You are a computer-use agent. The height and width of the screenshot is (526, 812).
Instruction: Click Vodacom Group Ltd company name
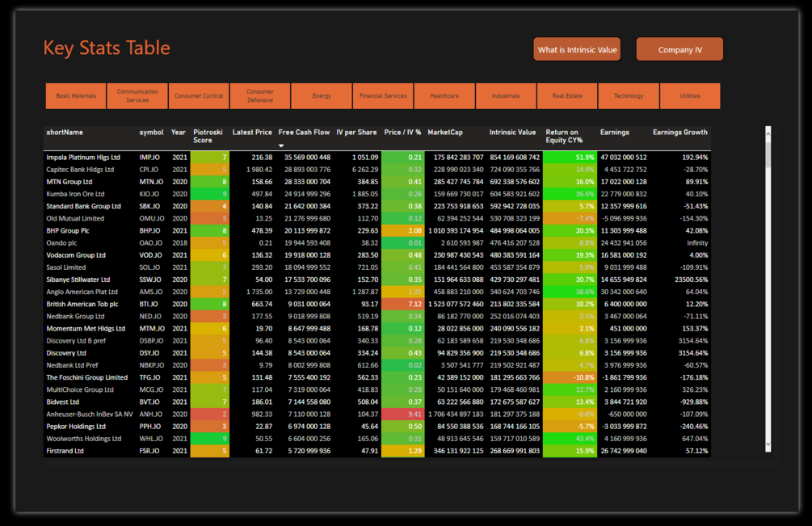click(76, 255)
